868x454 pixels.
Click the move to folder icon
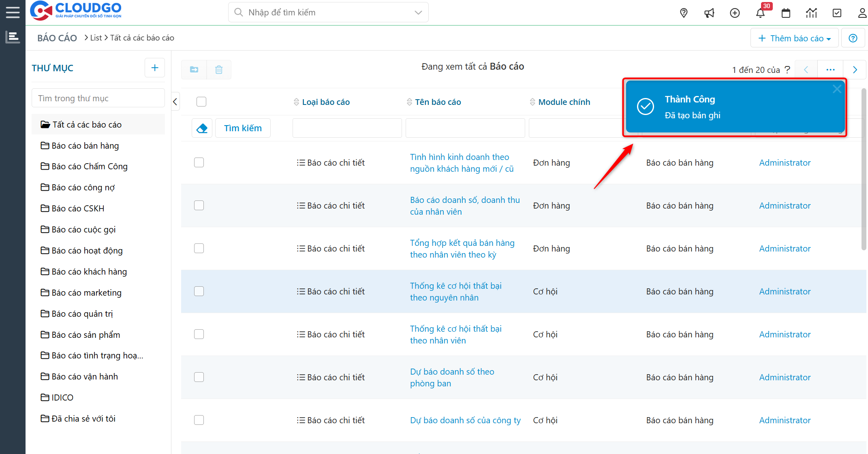click(x=194, y=70)
